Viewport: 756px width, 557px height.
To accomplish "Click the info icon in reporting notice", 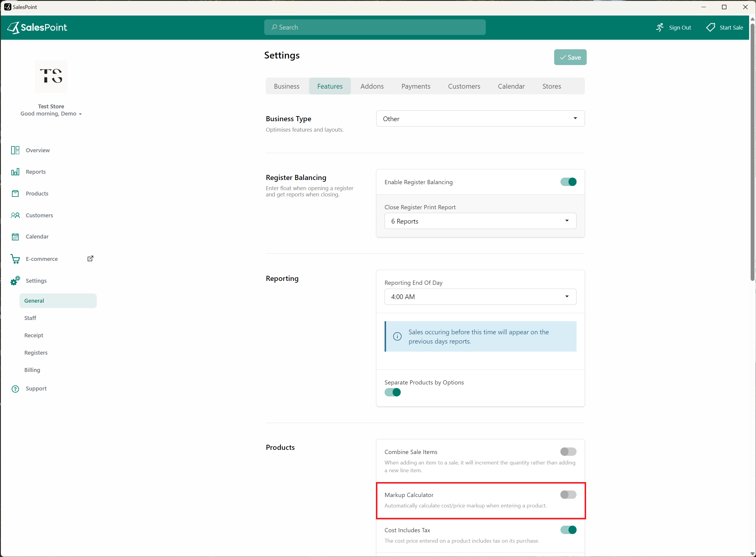I will (398, 336).
